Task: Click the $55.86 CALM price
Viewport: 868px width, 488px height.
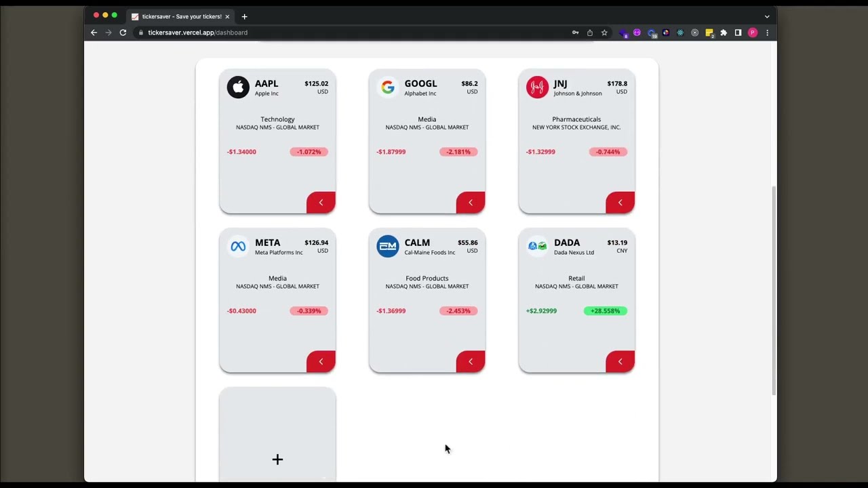Action: [467, 243]
